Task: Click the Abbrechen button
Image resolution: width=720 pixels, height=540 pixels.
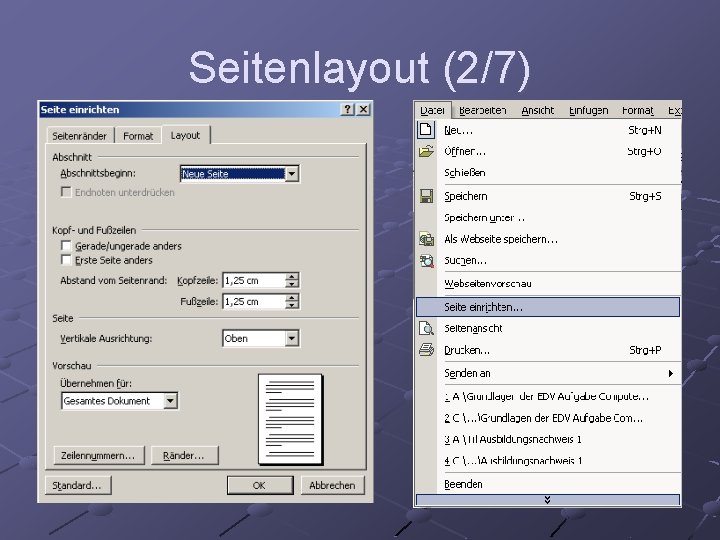Action: [x=332, y=485]
